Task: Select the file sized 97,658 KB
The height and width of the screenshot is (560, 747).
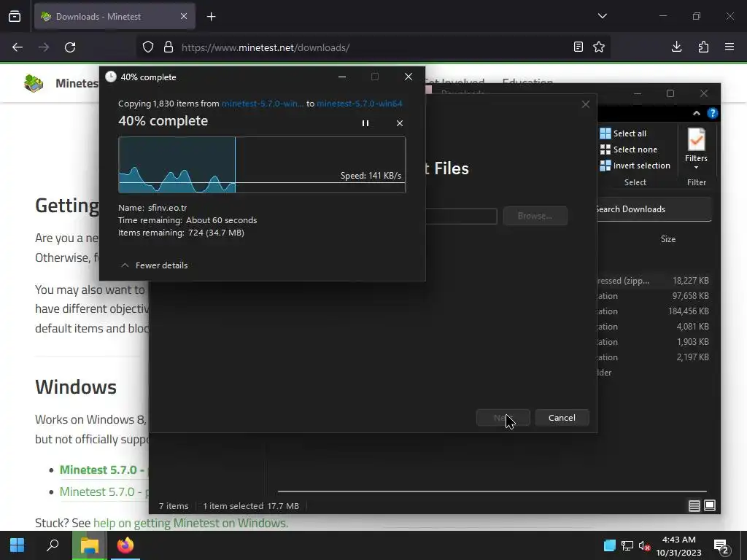Action: pyautogui.click(x=653, y=296)
